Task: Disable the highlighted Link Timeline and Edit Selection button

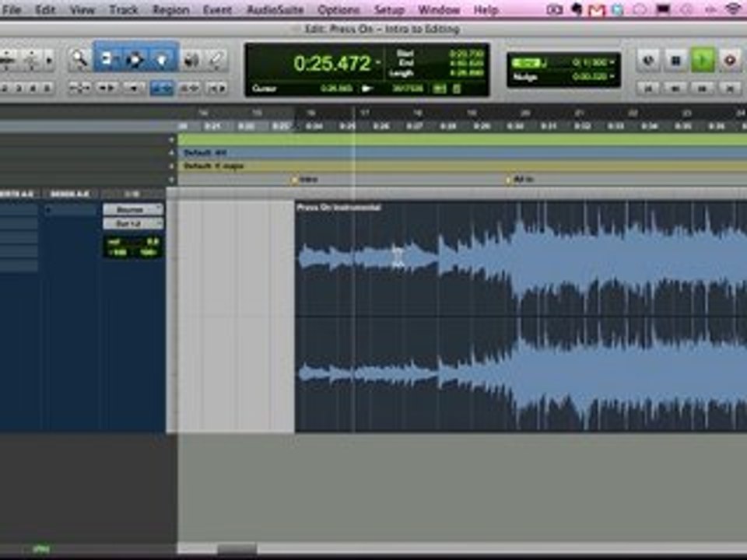Action: click(x=162, y=88)
